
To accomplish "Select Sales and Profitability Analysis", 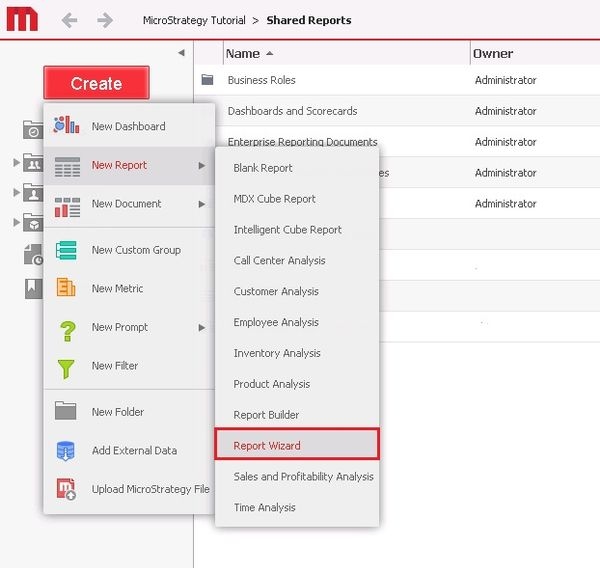I will [297, 477].
